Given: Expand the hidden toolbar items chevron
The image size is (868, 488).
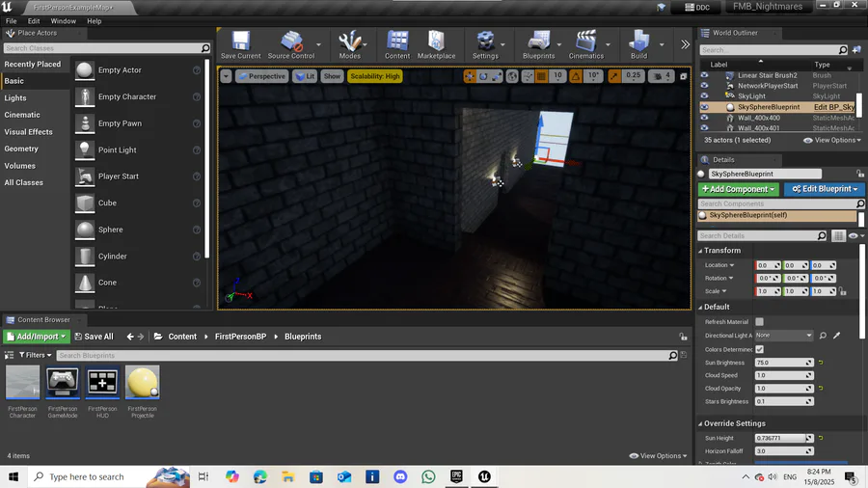Looking at the screenshot, I should (x=686, y=44).
